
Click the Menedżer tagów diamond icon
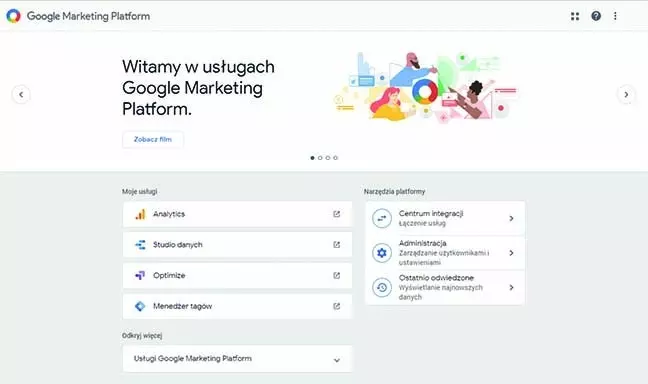(x=141, y=306)
